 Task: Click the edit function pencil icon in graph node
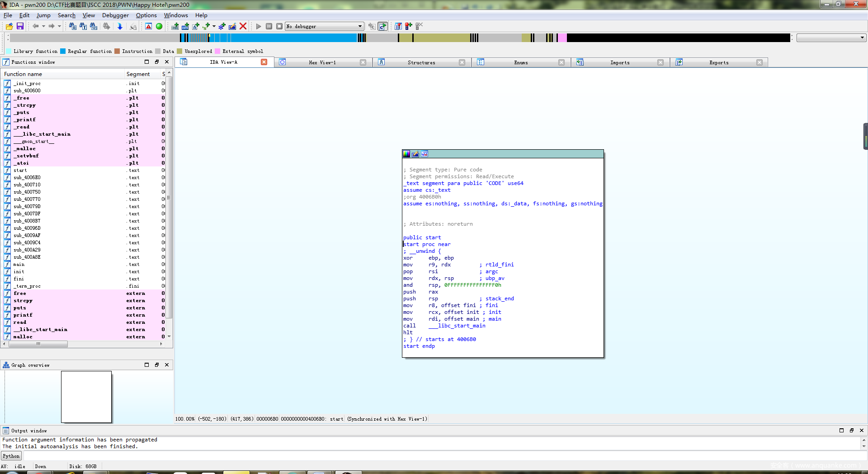coord(415,154)
